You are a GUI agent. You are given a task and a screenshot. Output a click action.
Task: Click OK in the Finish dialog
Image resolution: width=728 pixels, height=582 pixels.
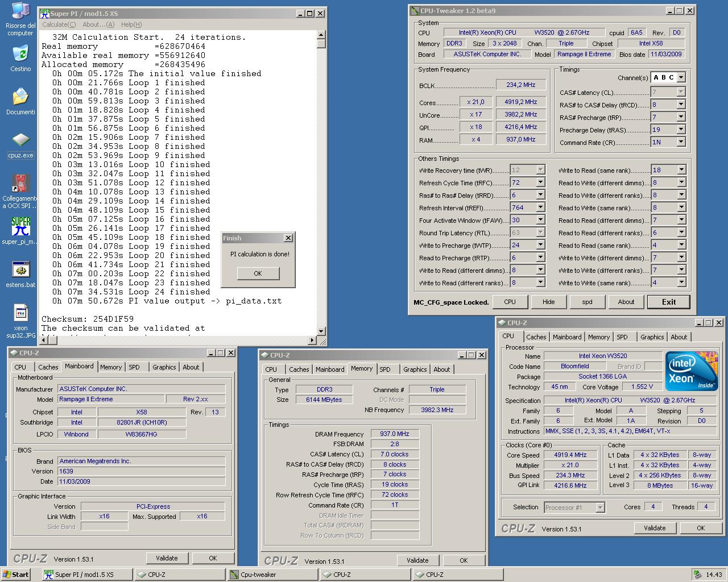coord(258,273)
